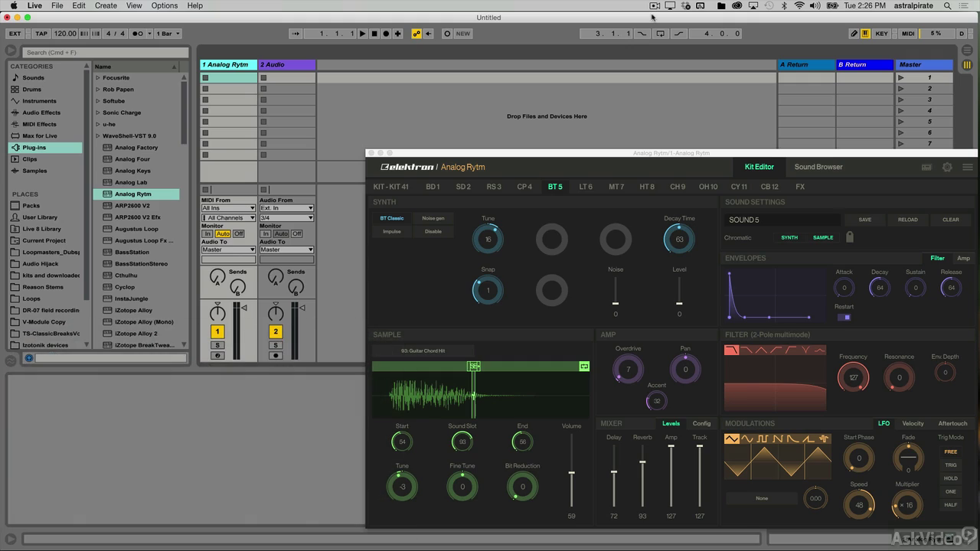The image size is (980, 551).
Task: Click the Chromatic lock icon
Action: coord(849,237)
